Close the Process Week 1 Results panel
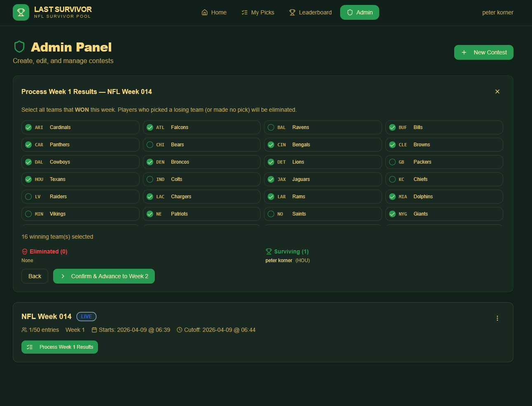The width and height of the screenshot is (532, 406). pos(497,92)
